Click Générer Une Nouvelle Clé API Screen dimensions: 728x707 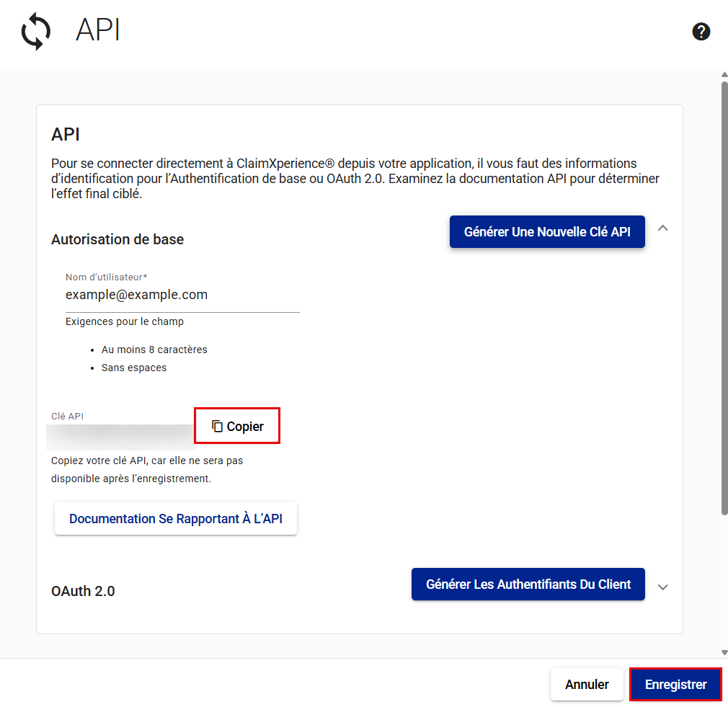coord(547,232)
